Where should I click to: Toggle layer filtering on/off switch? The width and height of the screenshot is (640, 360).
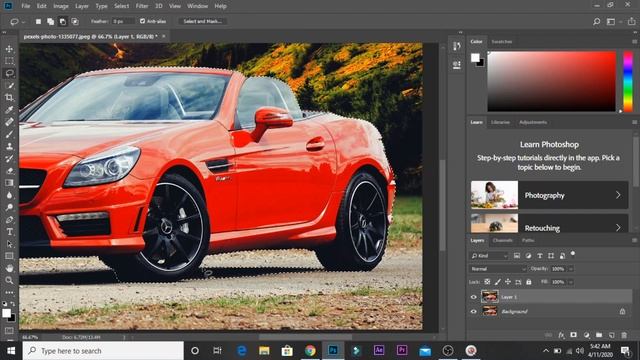pos(573,254)
